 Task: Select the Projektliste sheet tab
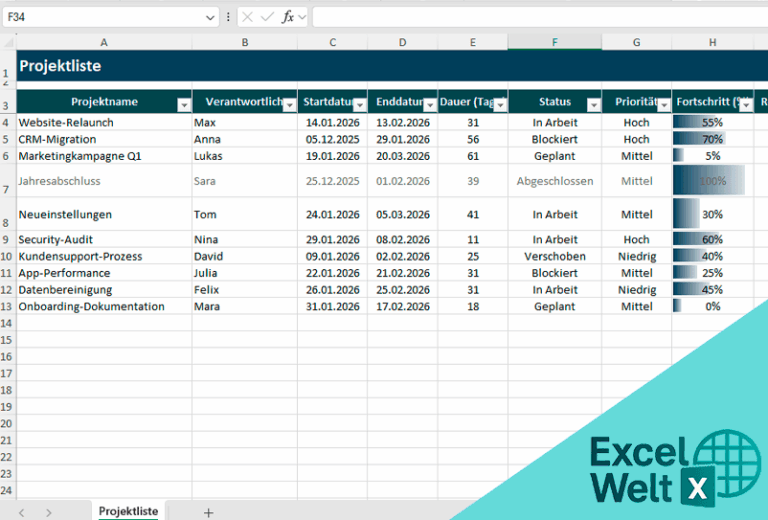[128, 511]
